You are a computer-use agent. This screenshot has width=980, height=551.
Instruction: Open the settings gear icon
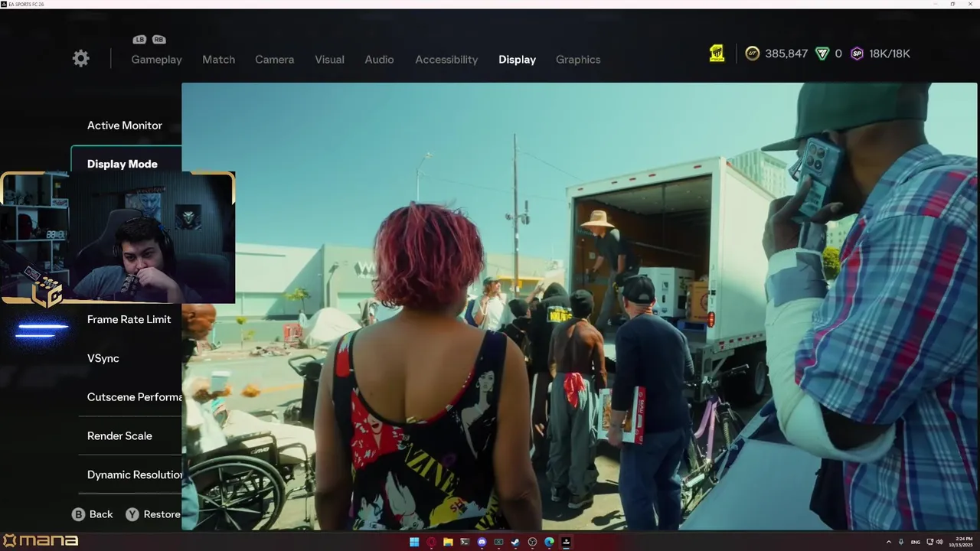click(81, 59)
